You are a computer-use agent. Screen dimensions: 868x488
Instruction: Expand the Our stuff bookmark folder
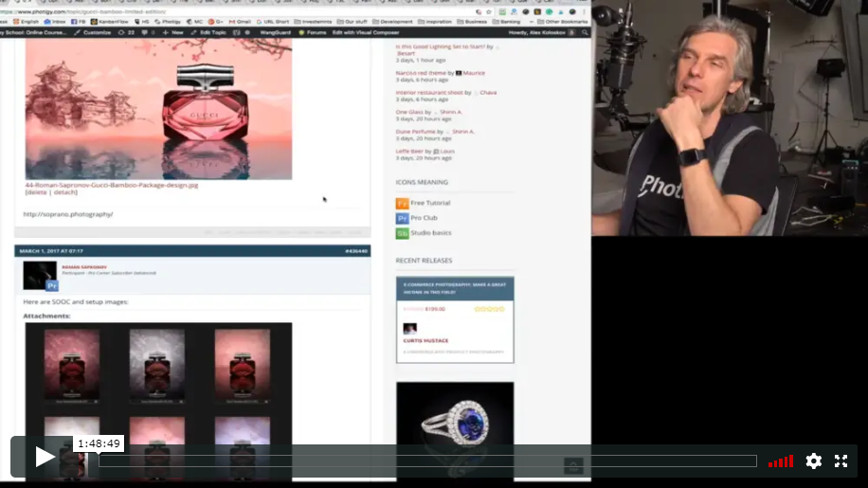(x=353, y=22)
